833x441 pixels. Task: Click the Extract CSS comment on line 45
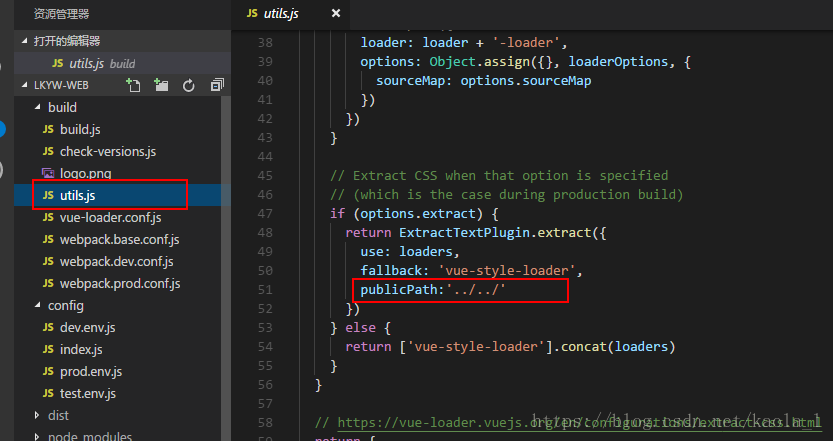tap(499, 175)
